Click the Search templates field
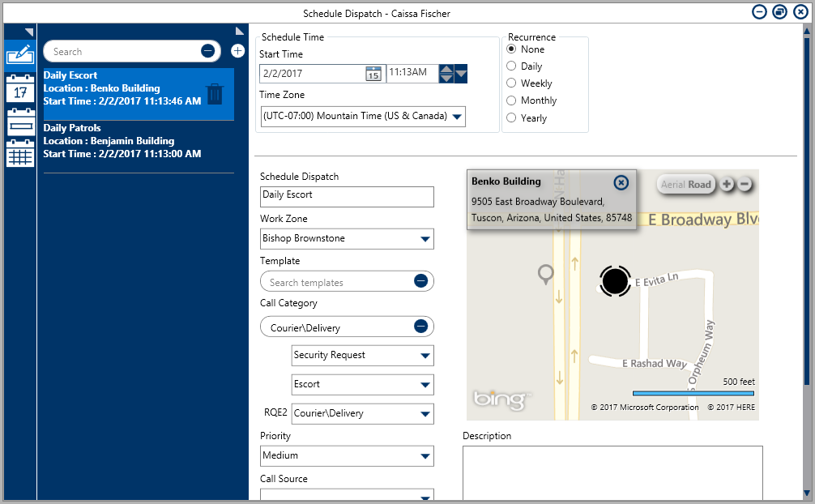 (x=338, y=282)
